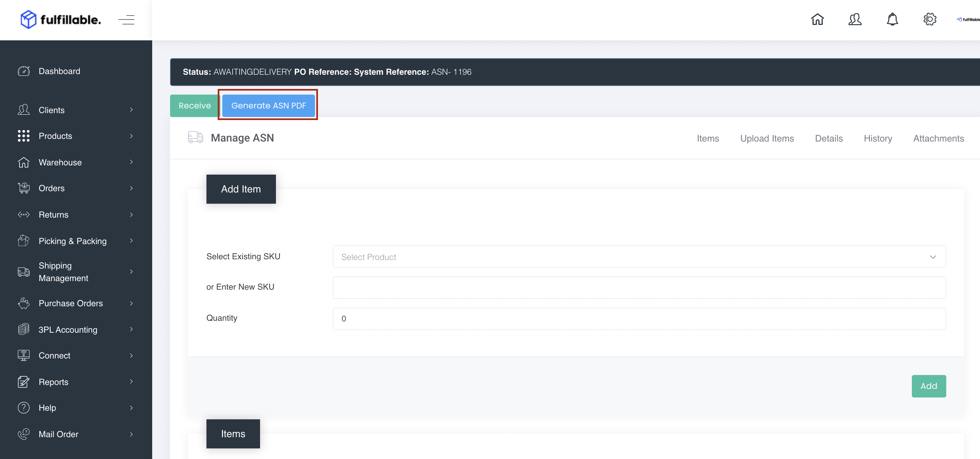Image resolution: width=980 pixels, height=459 pixels.
Task: Open the Select Product dropdown
Action: click(x=639, y=257)
